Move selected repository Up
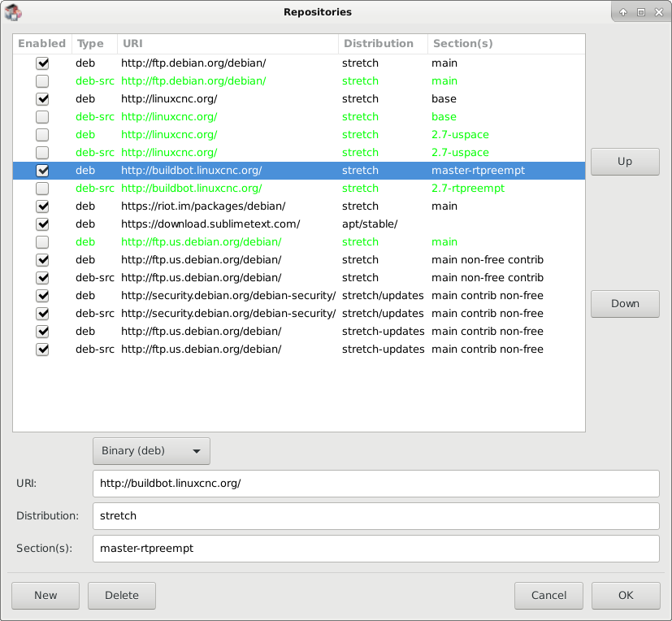Screen dimensions: 672x621 (x=625, y=162)
